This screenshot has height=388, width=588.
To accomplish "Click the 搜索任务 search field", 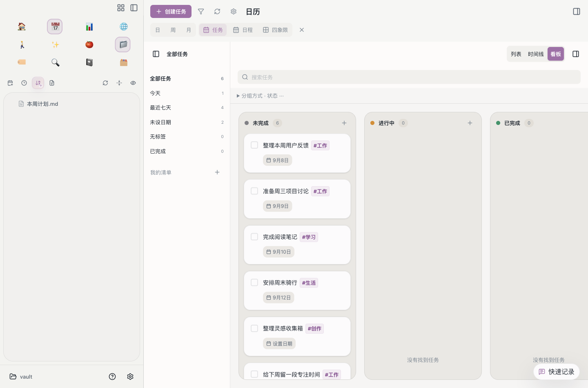I will 409,77.
